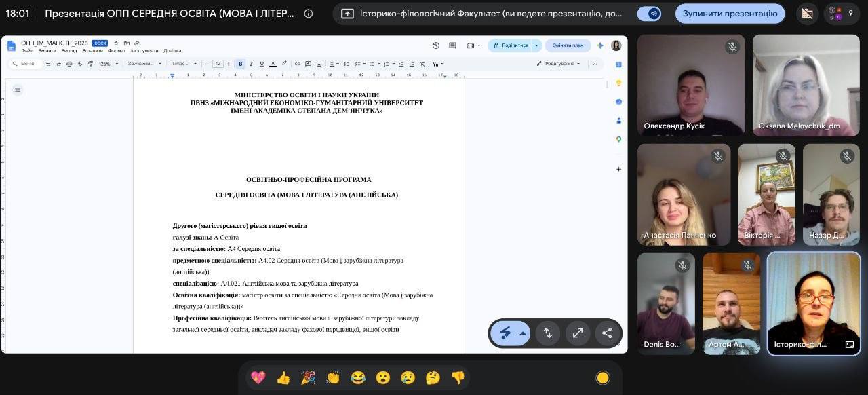868x395 pixels.
Task: Open the Times font family dropdown
Action: click(184, 64)
